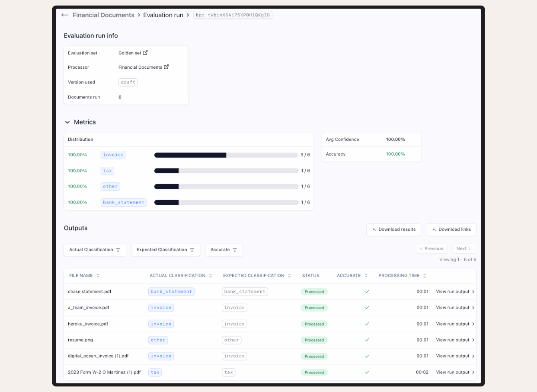Open Financial Documents processor external link icon

click(x=166, y=67)
